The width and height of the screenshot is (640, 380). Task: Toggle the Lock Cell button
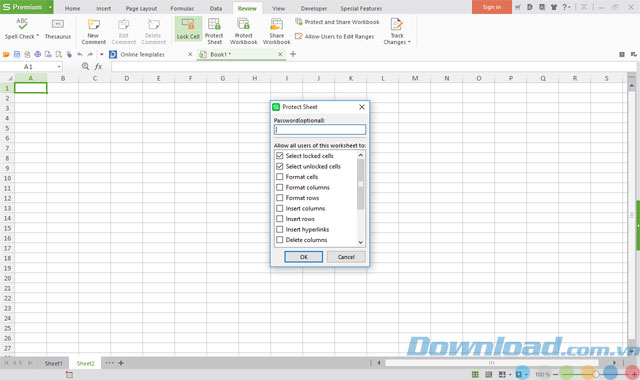[x=188, y=29]
